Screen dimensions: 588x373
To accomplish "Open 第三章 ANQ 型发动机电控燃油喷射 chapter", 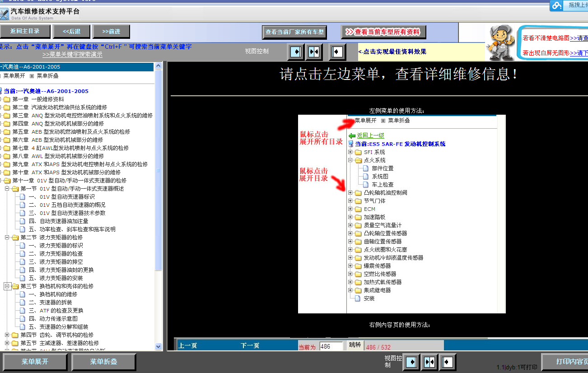I will [x=82, y=116].
